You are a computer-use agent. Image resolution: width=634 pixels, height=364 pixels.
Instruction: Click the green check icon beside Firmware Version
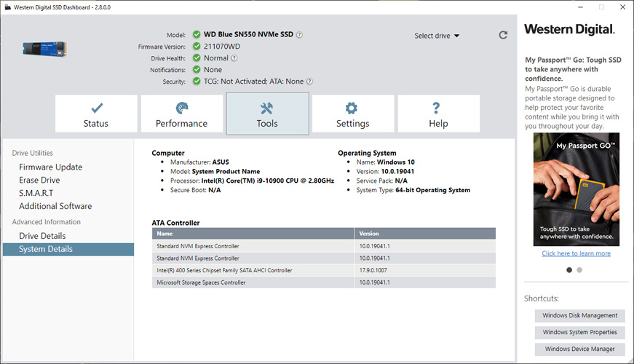pos(197,46)
